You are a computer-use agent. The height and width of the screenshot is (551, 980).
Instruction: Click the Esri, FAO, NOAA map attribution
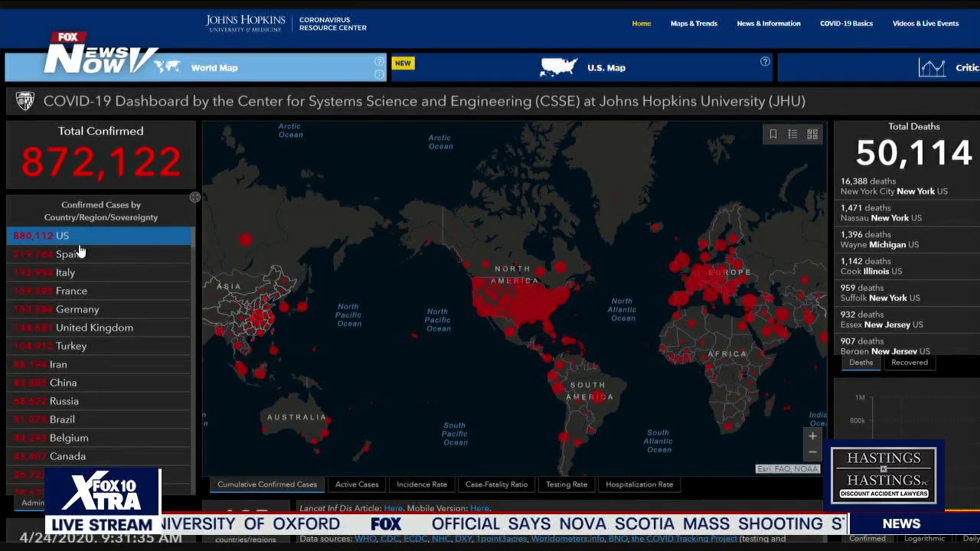(x=788, y=469)
